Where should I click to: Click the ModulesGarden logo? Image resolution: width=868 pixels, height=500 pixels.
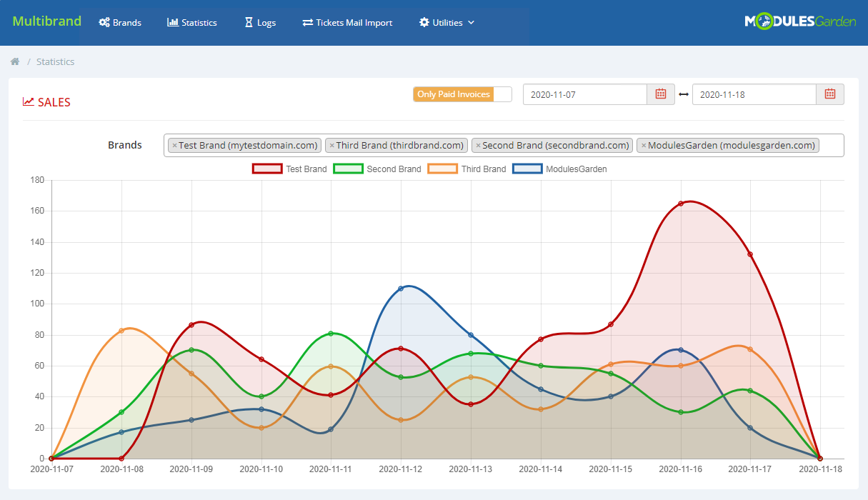[x=799, y=21]
